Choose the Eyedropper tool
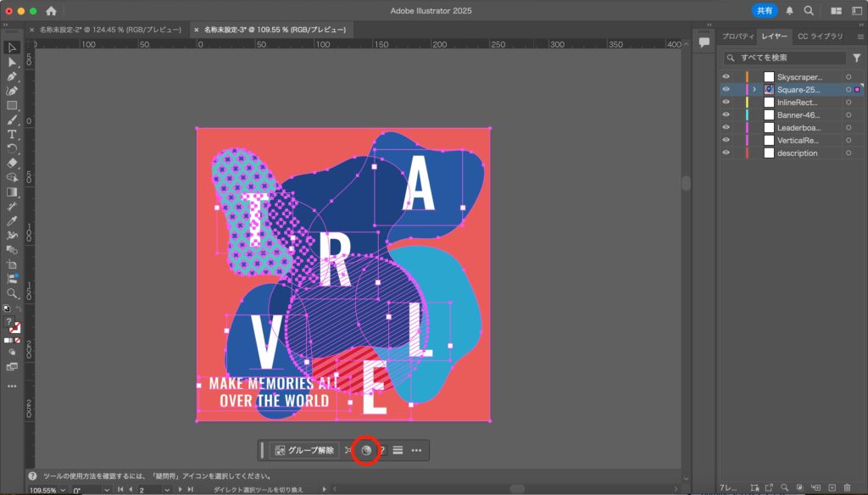 [x=12, y=220]
